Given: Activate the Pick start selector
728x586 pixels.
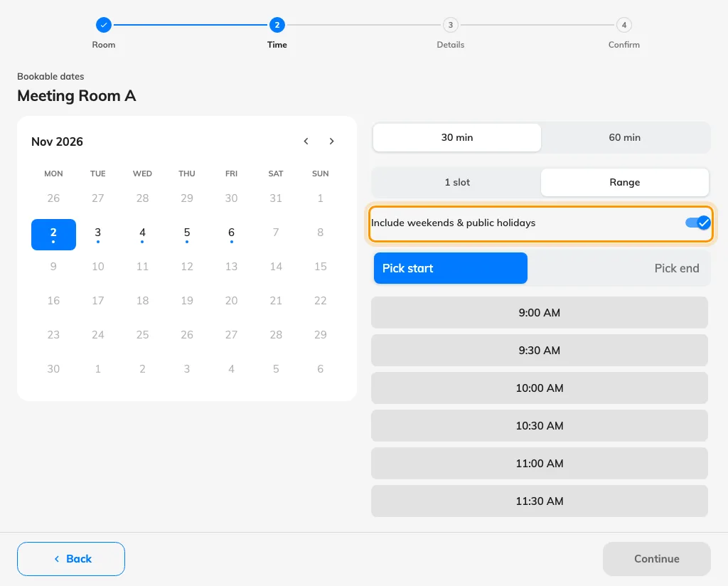Looking at the screenshot, I should 450,268.
